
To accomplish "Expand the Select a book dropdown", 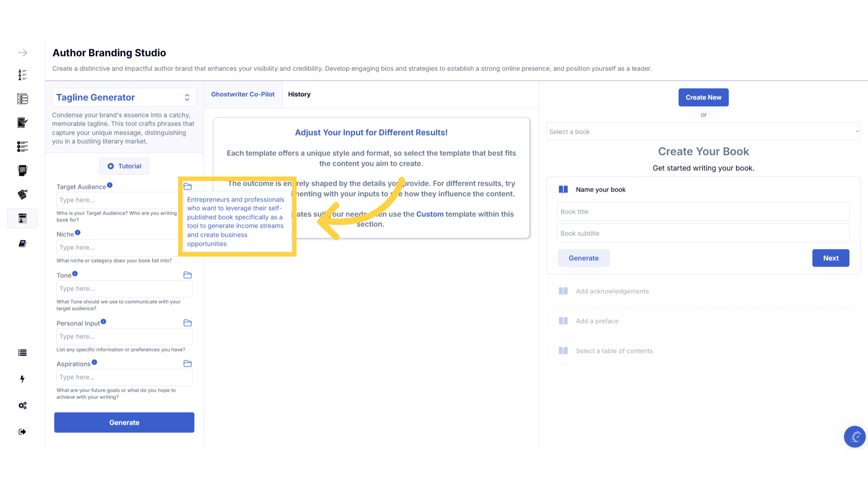I will coord(703,131).
